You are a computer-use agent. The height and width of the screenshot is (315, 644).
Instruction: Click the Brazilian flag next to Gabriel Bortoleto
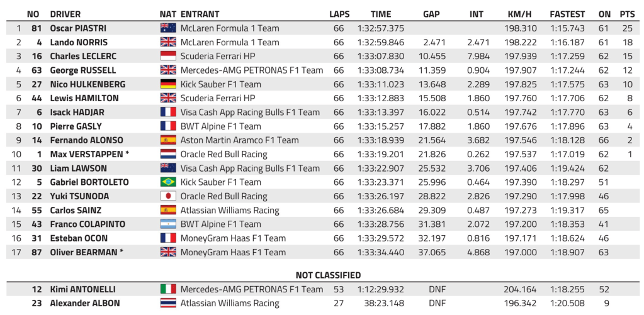click(168, 182)
